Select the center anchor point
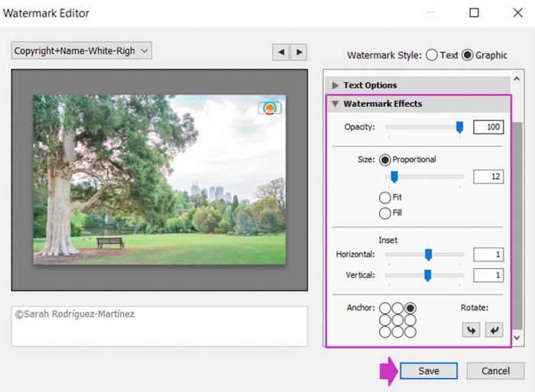Viewport: 535px width, 392px height. (398, 320)
